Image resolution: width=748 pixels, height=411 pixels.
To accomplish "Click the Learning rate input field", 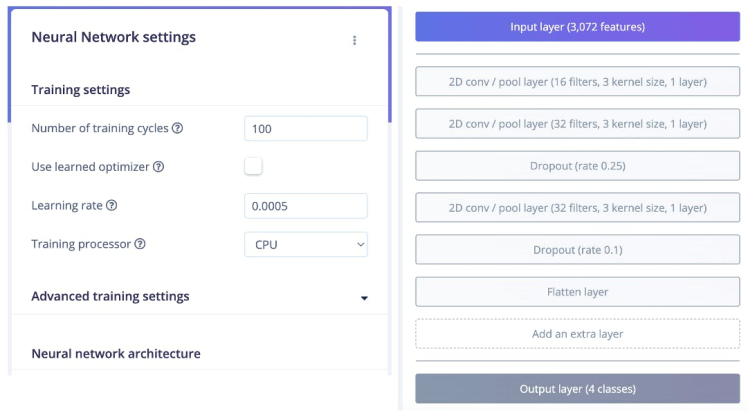I will coord(305,206).
